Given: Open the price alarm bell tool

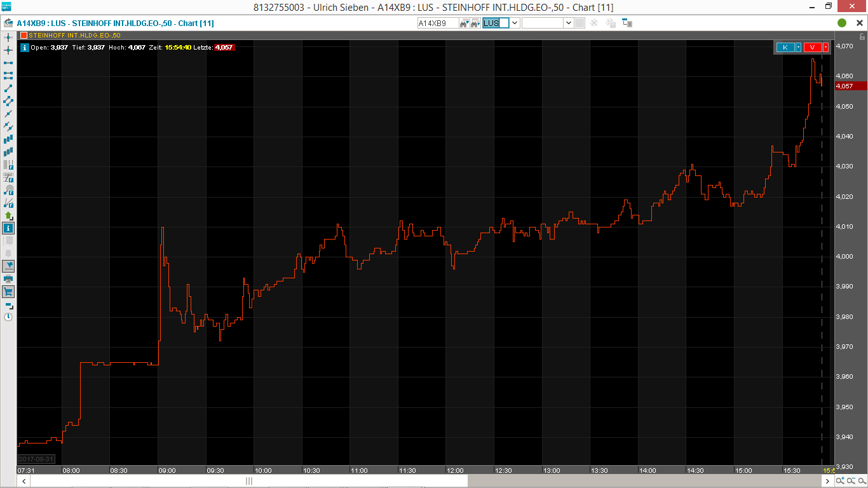Looking at the screenshot, I should point(8,253).
